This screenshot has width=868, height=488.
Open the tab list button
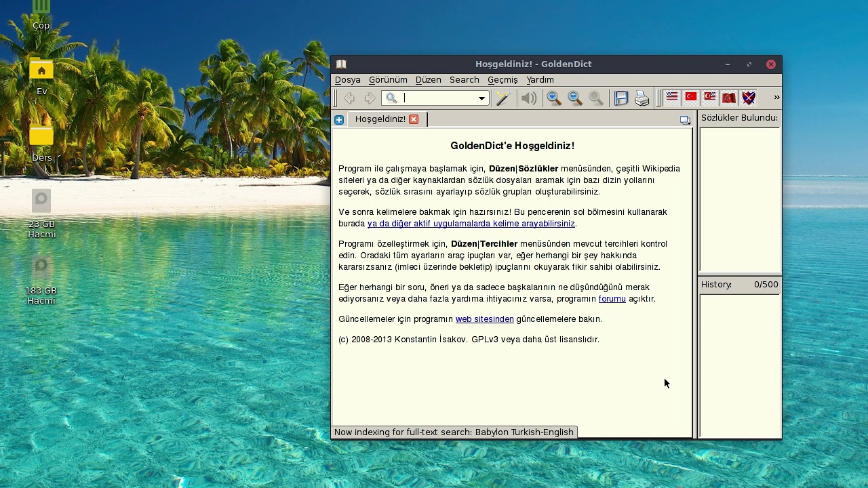tap(685, 120)
